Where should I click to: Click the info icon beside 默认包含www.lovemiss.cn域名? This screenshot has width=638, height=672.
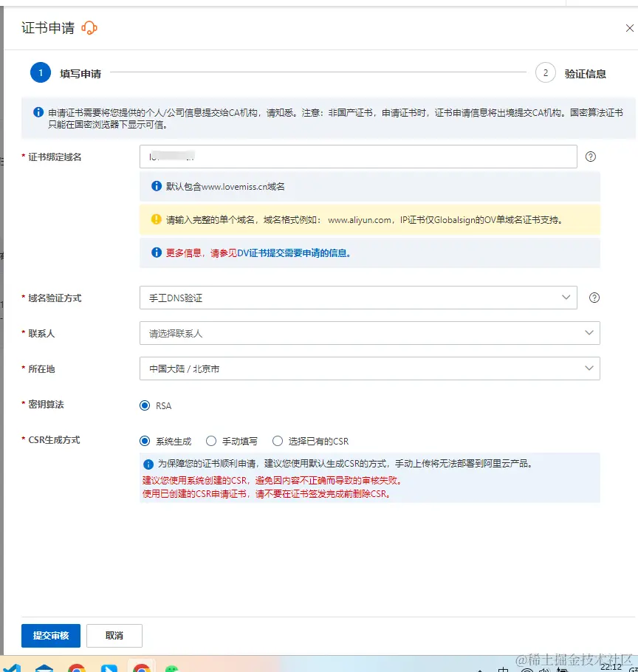pyautogui.click(x=157, y=186)
